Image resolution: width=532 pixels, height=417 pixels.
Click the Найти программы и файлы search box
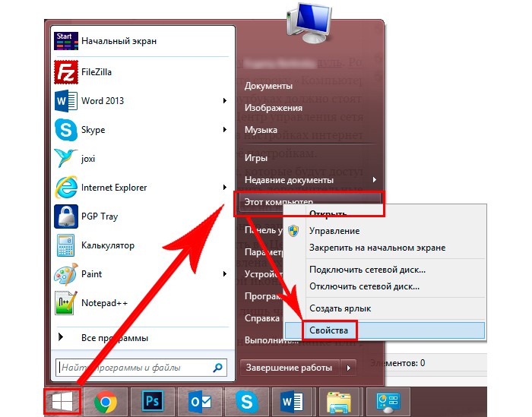tap(141, 368)
